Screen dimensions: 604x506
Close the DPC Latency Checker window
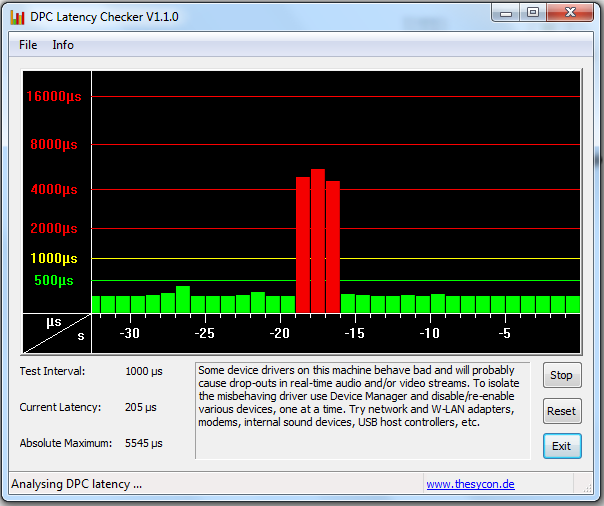point(569,12)
